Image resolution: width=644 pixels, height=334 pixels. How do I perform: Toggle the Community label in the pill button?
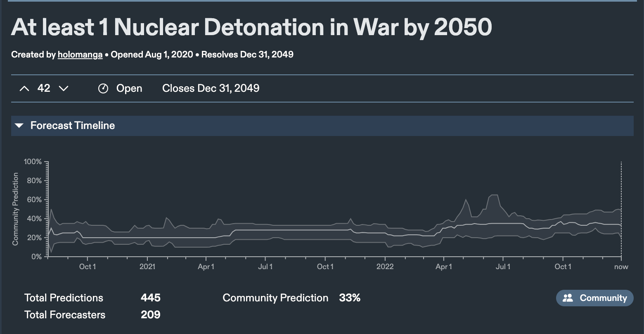(x=603, y=298)
